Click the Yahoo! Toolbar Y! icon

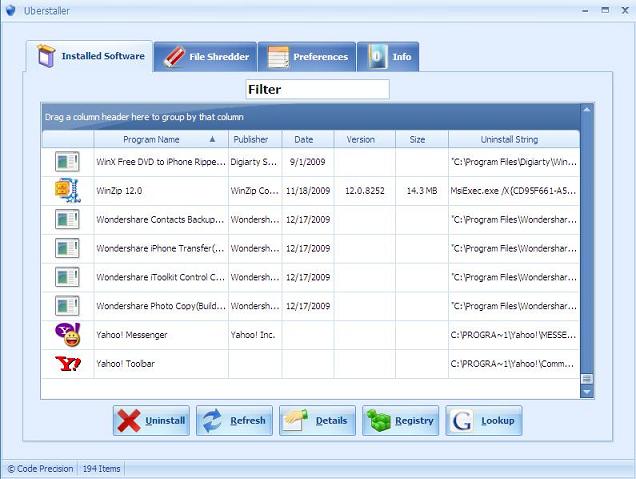pos(68,364)
